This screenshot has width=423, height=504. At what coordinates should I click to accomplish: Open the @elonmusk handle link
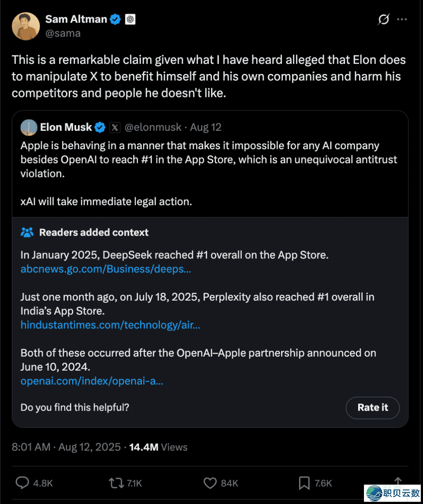(x=153, y=127)
